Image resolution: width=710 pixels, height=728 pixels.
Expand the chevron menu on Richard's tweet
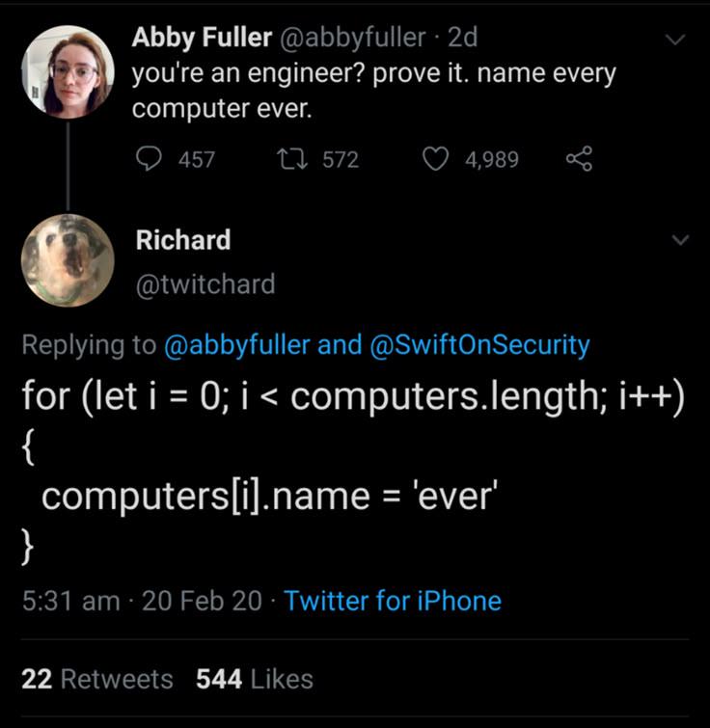[681, 240]
